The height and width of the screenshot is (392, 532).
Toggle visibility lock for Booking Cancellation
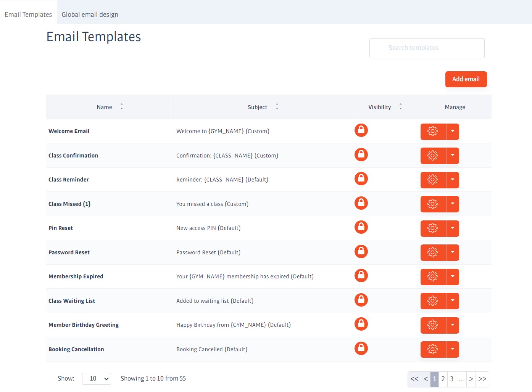pyautogui.click(x=361, y=348)
